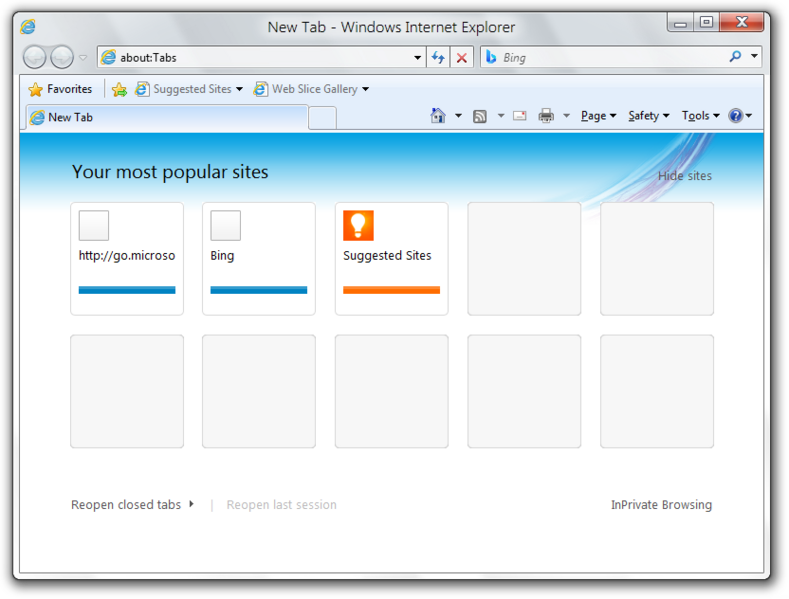Open the http://go.microso site tile

(127, 259)
